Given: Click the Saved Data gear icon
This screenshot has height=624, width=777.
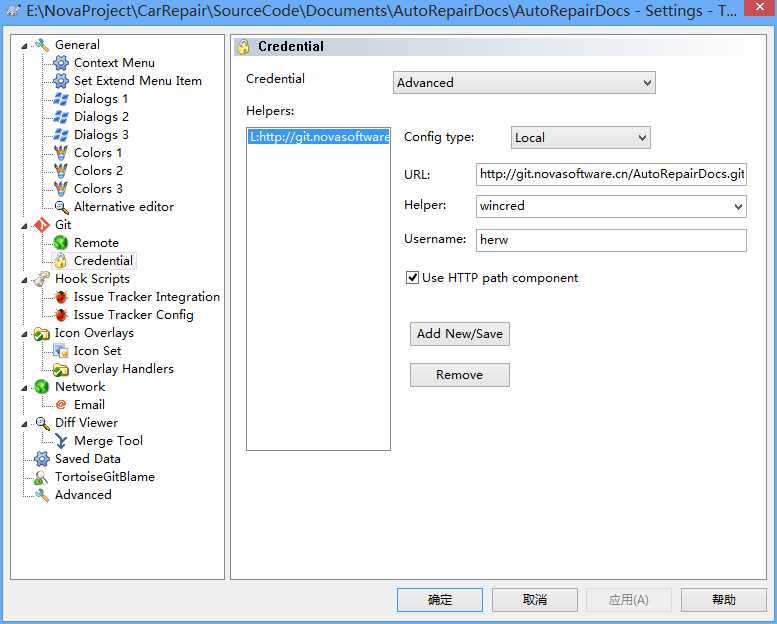Looking at the screenshot, I should click(x=42, y=459).
